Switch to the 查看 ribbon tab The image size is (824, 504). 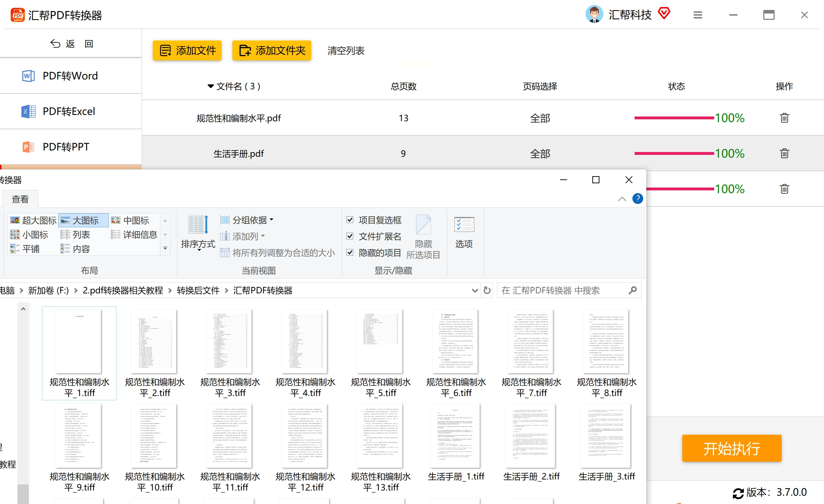pos(20,199)
